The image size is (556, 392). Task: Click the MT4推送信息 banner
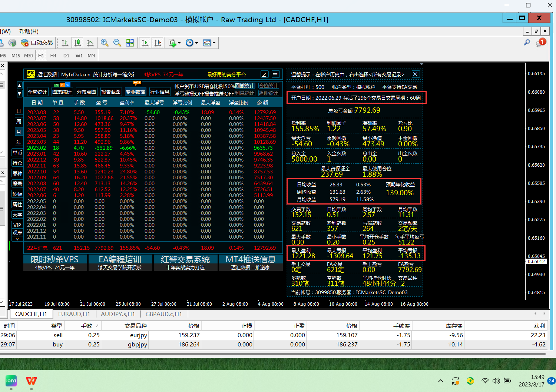[251, 263]
